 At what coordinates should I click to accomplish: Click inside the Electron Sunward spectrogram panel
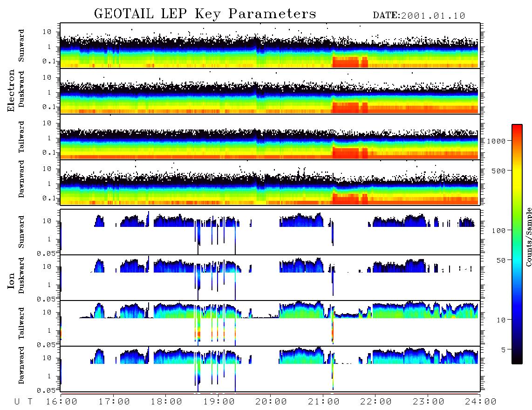point(270,46)
